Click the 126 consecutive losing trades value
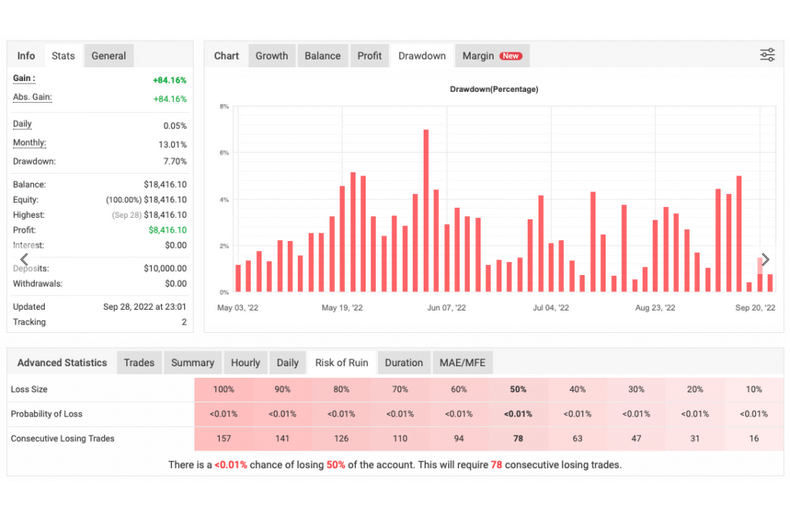Image resolution: width=790 pixels, height=516 pixels. click(x=341, y=438)
